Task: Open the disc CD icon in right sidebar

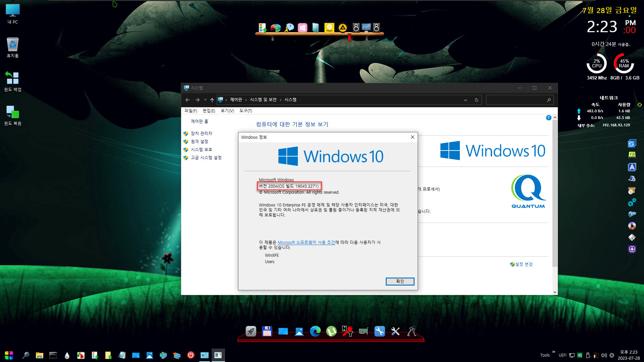Action: pos(632,226)
